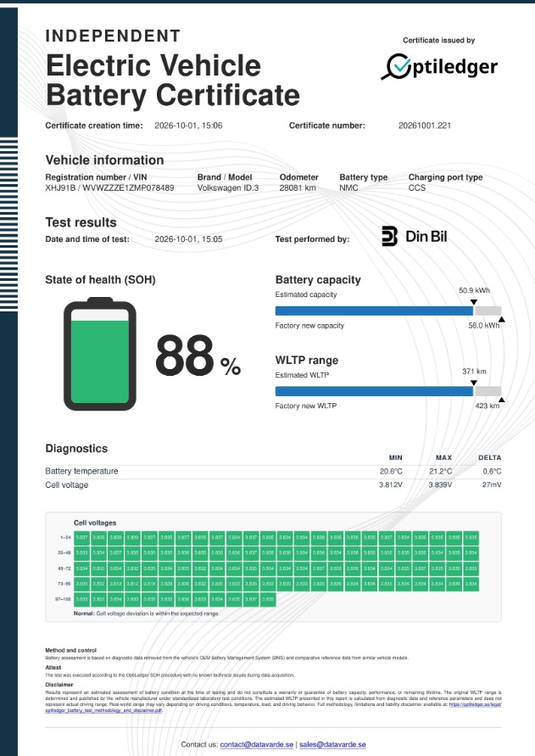The height and width of the screenshot is (756, 535).
Task: Click the Test results heading
Action: (81, 222)
